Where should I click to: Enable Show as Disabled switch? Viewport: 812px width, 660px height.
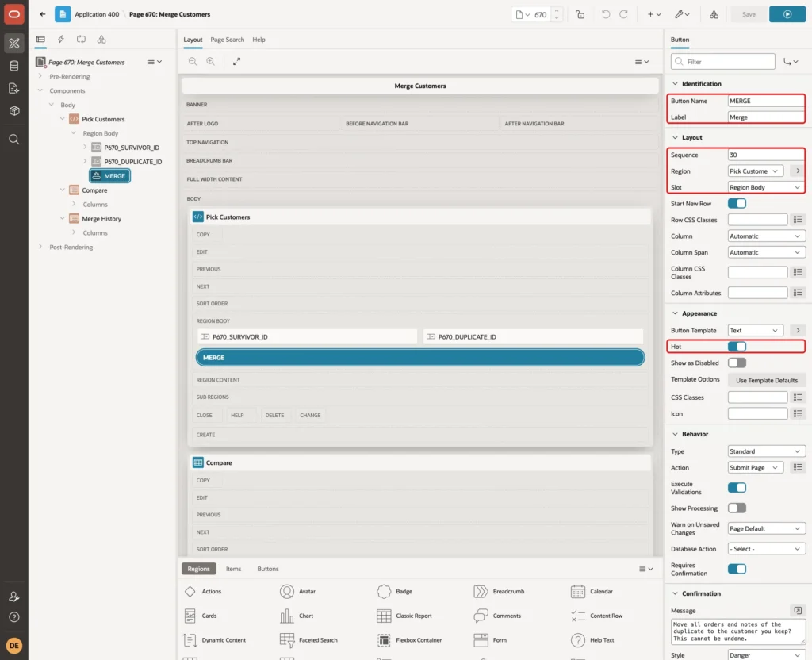point(737,363)
